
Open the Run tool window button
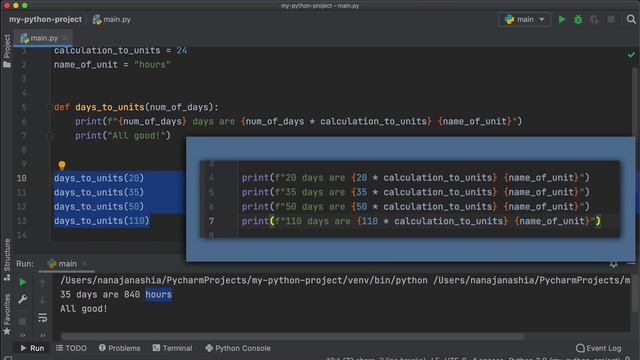[32, 348]
